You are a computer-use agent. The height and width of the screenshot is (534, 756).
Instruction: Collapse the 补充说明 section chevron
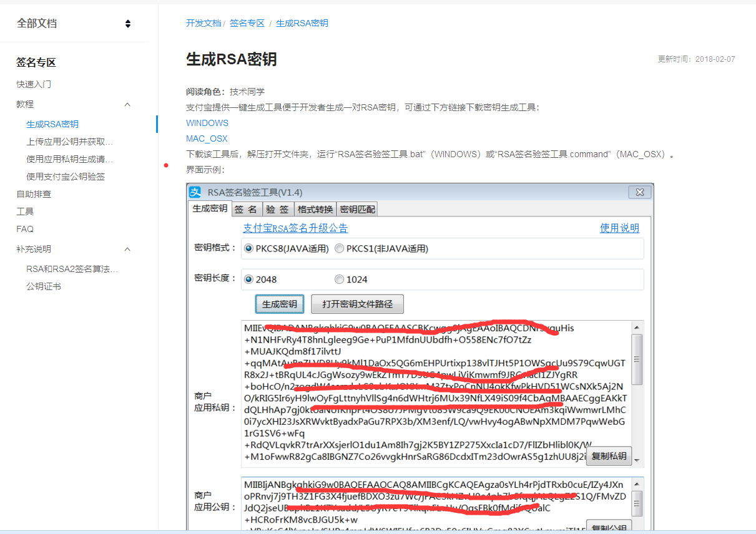click(x=128, y=249)
